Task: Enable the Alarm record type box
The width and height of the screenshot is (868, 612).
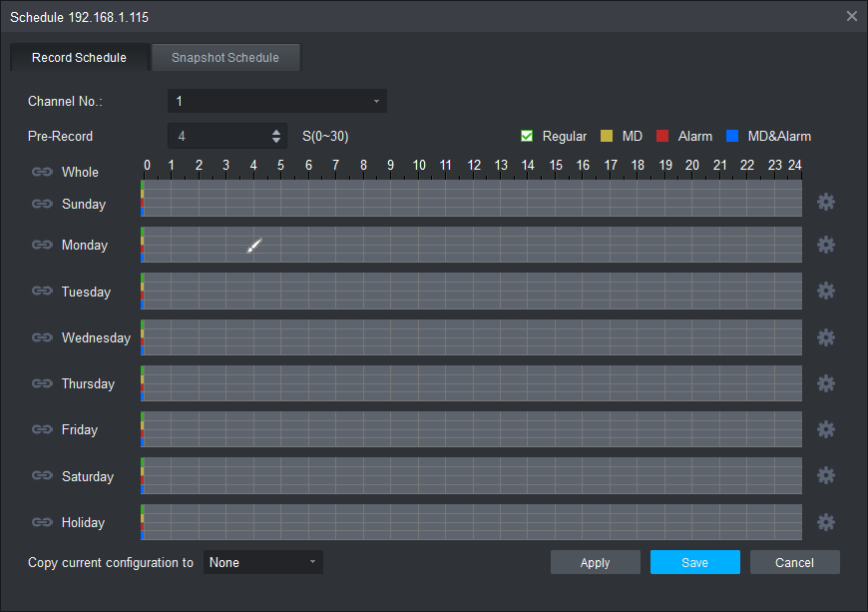Action: (662, 136)
